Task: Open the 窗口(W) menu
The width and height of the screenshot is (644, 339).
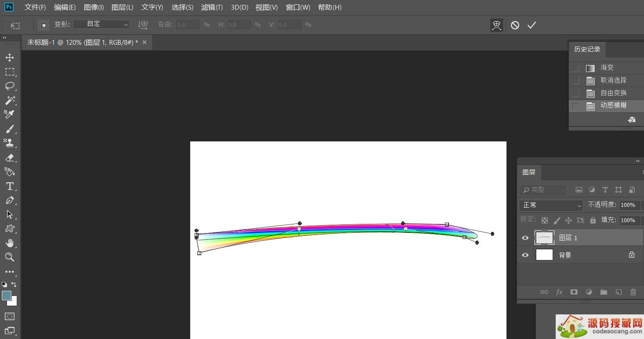Action: coord(298,7)
